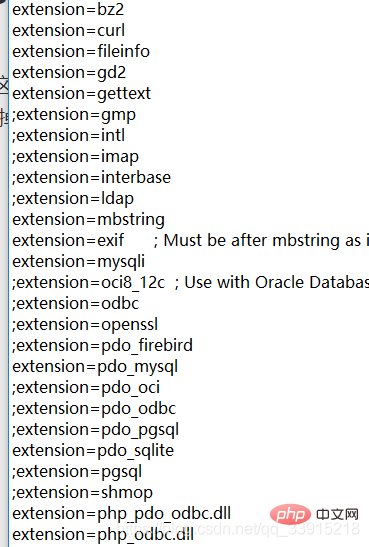Image resolution: width=369 pixels, height=547 pixels.
Task: Click the extension=pdo_mysql line
Action: click(x=95, y=367)
